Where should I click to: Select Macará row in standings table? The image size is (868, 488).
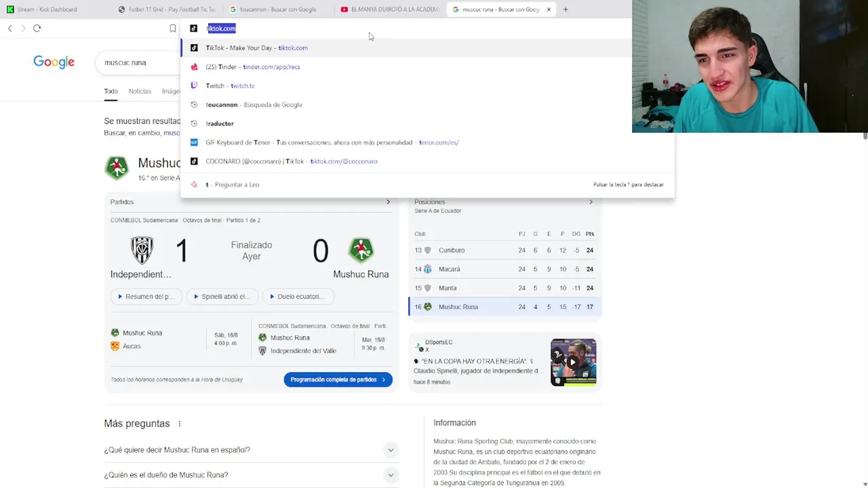505,269
